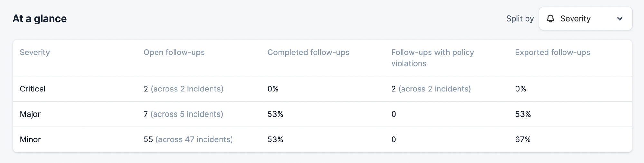This screenshot has height=163, width=644.
Task: Click Minor's 67% exported follow-ups value
Action: 523,139
